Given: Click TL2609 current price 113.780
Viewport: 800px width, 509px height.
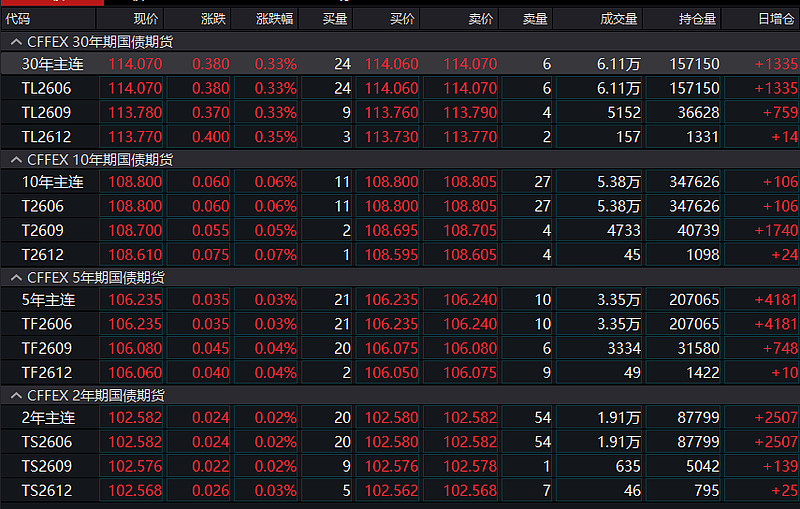Looking at the screenshot, I should tap(135, 112).
